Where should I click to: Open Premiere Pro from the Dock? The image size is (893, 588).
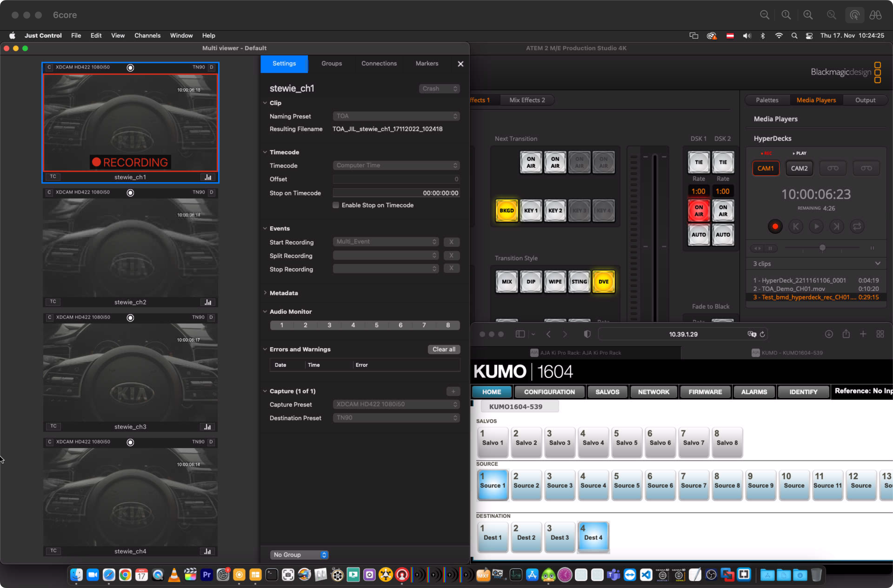207,575
